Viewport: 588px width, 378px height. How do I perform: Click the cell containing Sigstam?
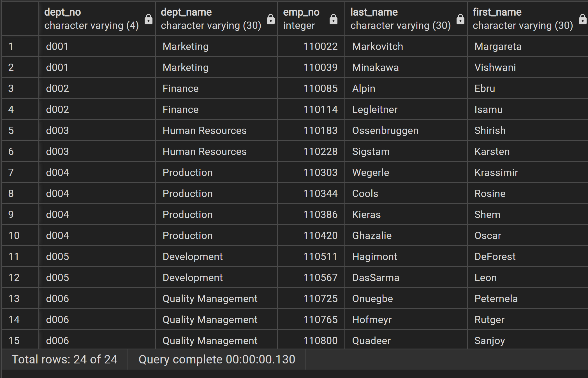(406, 151)
